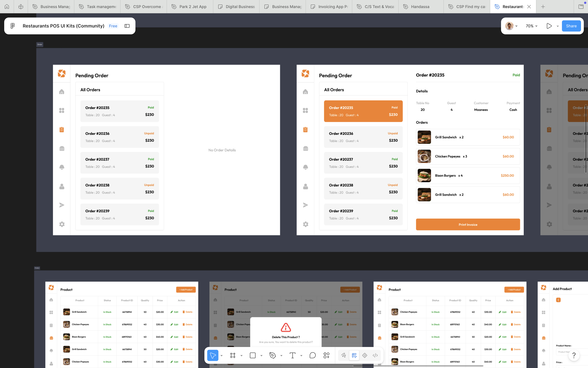
Task: Select Order #20236 in the first frame
Action: [120, 137]
